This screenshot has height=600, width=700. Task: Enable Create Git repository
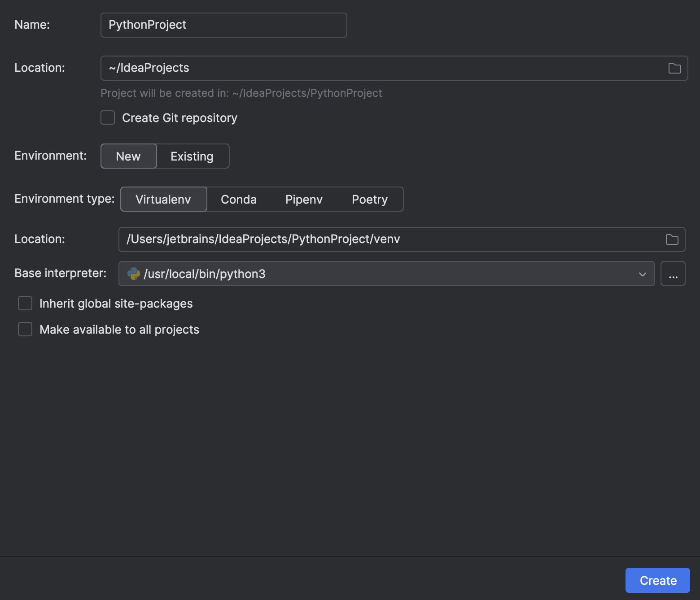pyautogui.click(x=107, y=117)
